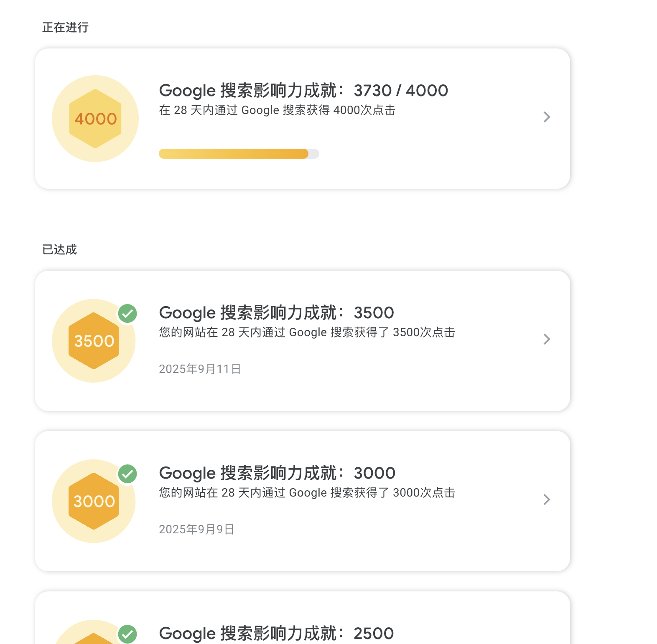Image resolution: width=657 pixels, height=644 pixels.
Task: Open the 3500 achievement chevron arrow
Action: tap(547, 339)
